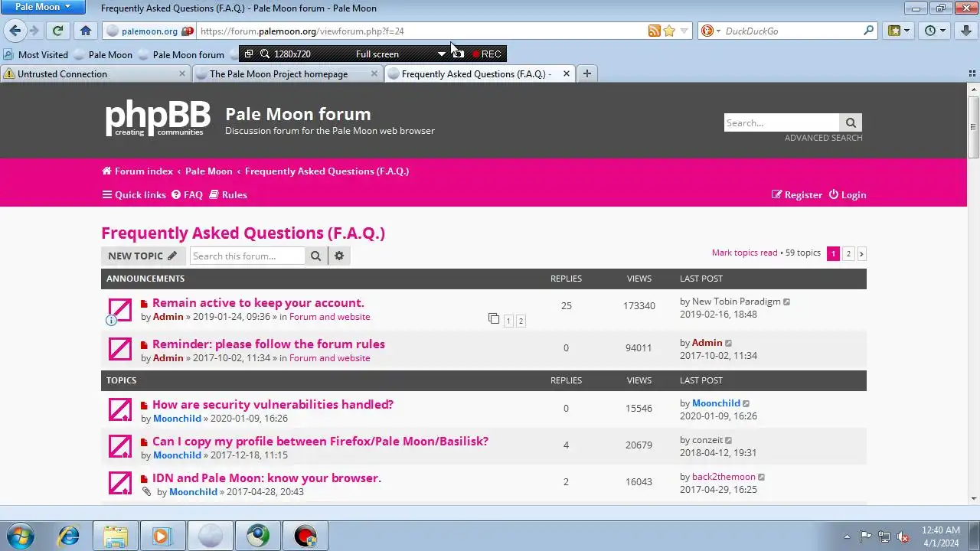Viewport: 980px width, 551px height.
Task: Open the Rules navigation link
Action: click(228, 194)
